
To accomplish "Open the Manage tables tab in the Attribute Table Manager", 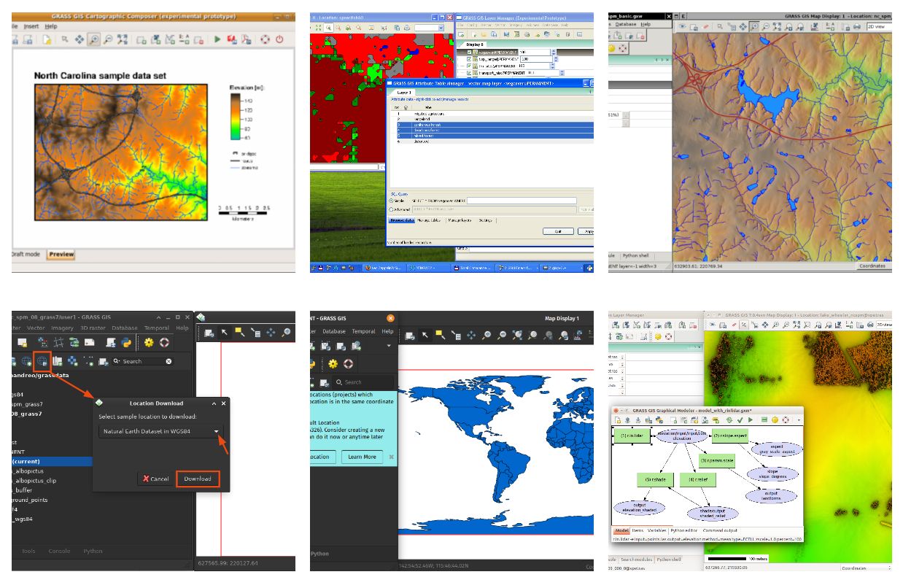I will pos(429,220).
